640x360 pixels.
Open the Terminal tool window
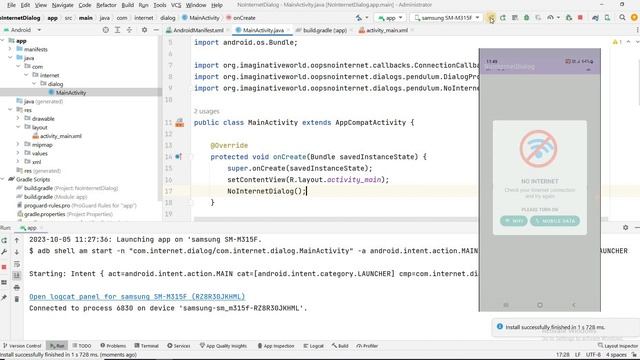[147, 346]
